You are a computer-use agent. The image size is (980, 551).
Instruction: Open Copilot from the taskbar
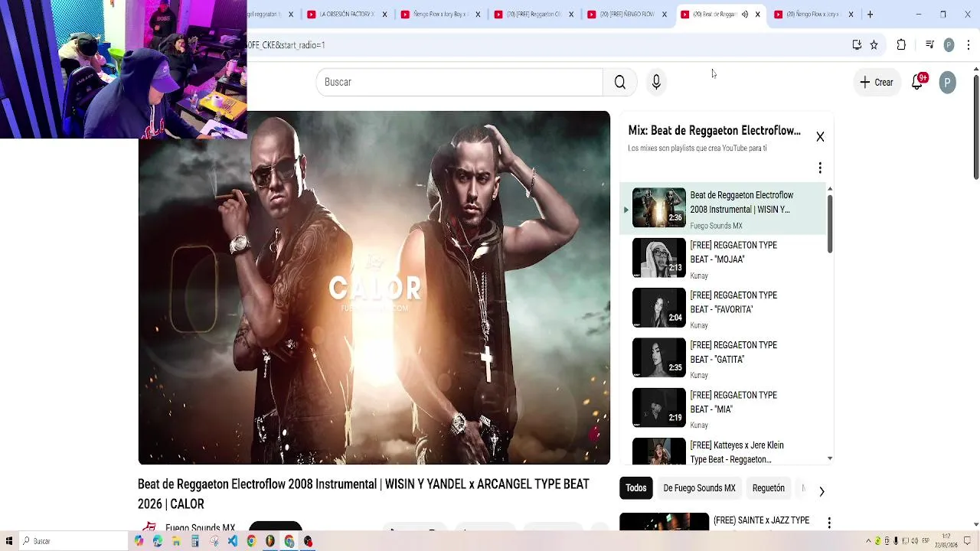tap(139, 541)
